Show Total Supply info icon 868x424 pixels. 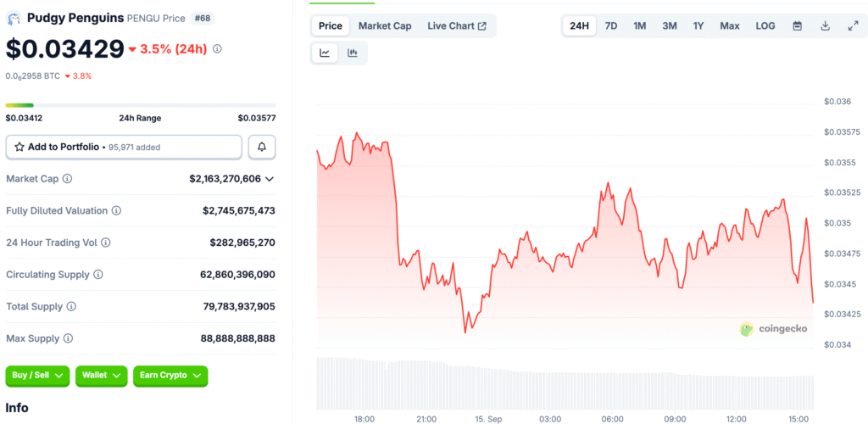pyautogui.click(x=71, y=306)
